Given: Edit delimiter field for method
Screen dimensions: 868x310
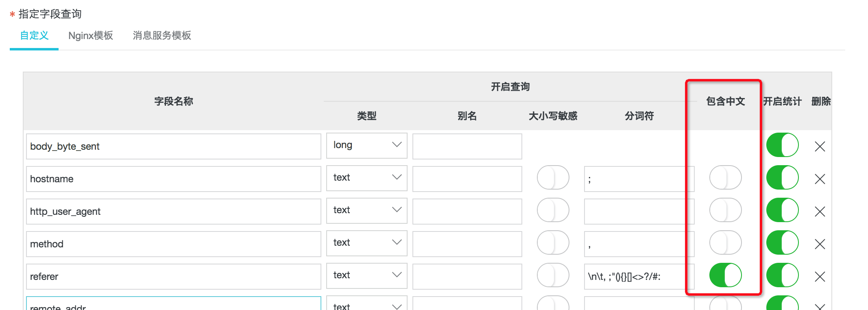Looking at the screenshot, I should click(639, 244).
